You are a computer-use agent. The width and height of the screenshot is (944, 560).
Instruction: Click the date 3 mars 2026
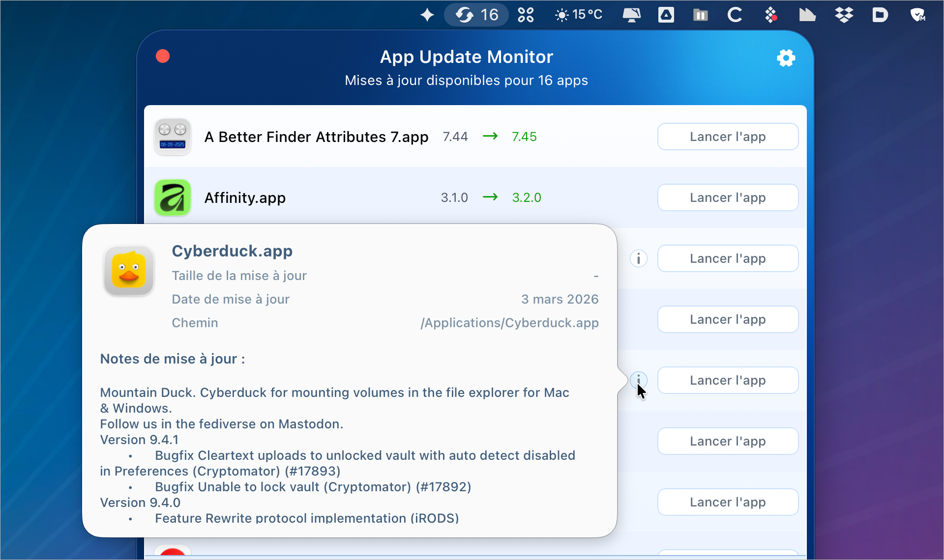click(560, 299)
